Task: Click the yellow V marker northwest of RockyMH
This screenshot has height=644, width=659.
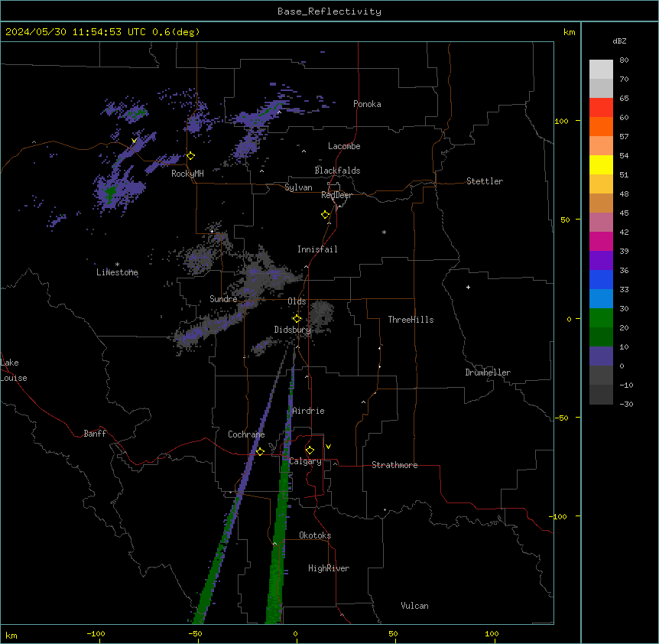Action: (134, 141)
